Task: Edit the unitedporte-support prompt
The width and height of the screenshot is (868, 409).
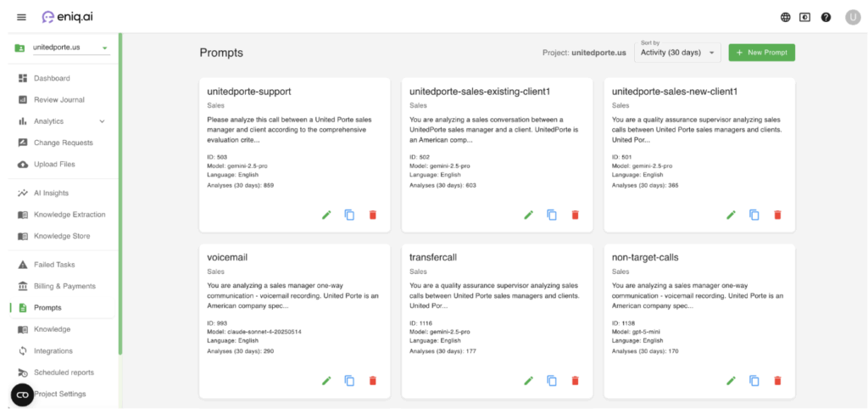Action: [x=326, y=215]
